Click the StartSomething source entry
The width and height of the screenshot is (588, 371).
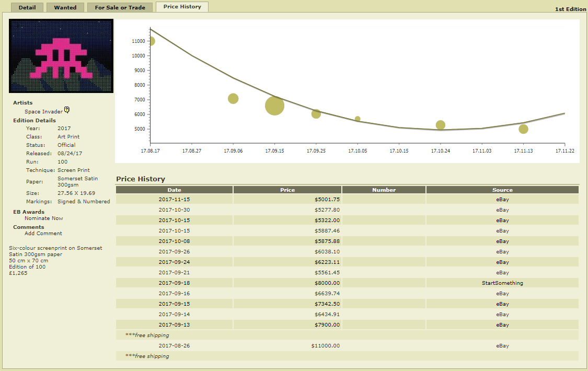coord(502,283)
